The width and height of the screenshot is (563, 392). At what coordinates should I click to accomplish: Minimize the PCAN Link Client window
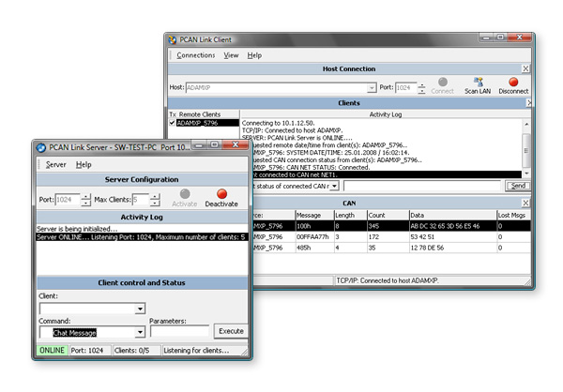486,38
